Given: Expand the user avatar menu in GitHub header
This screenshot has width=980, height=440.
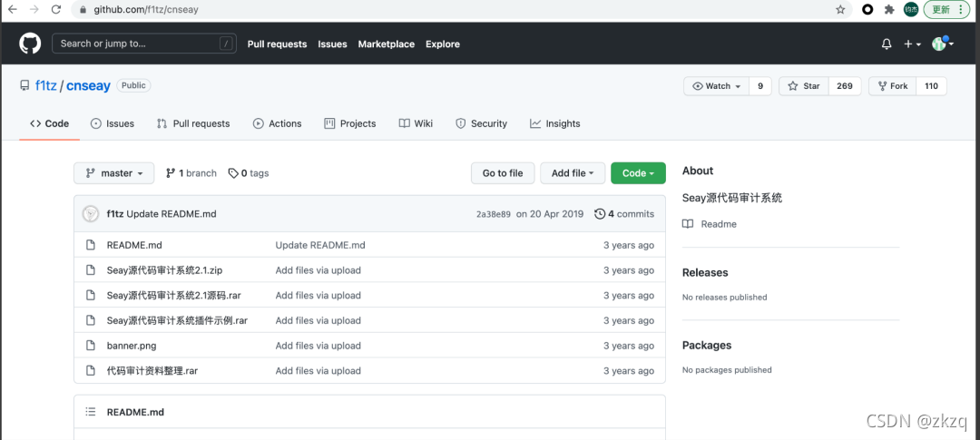Looking at the screenshot, I should click(943, 44).
